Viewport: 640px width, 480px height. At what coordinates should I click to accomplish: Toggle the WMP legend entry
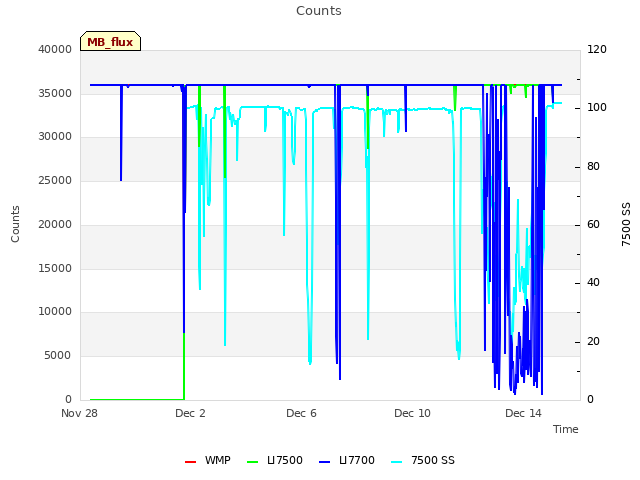(207, 460)
